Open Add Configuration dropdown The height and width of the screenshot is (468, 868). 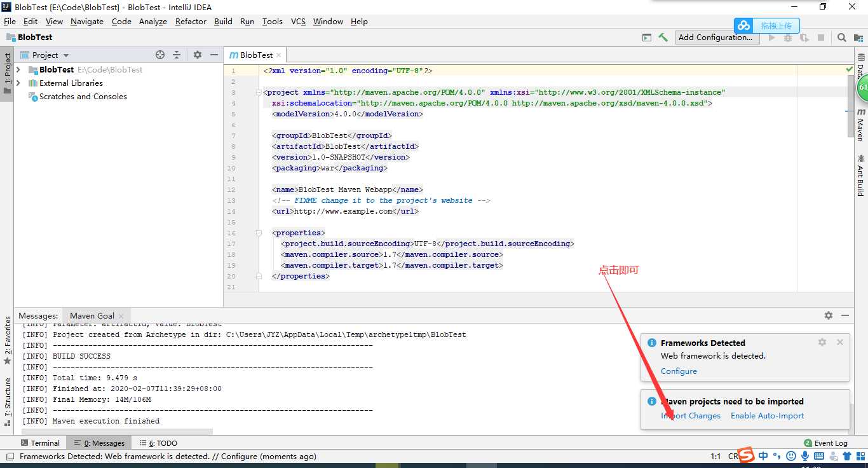point(716,38)
